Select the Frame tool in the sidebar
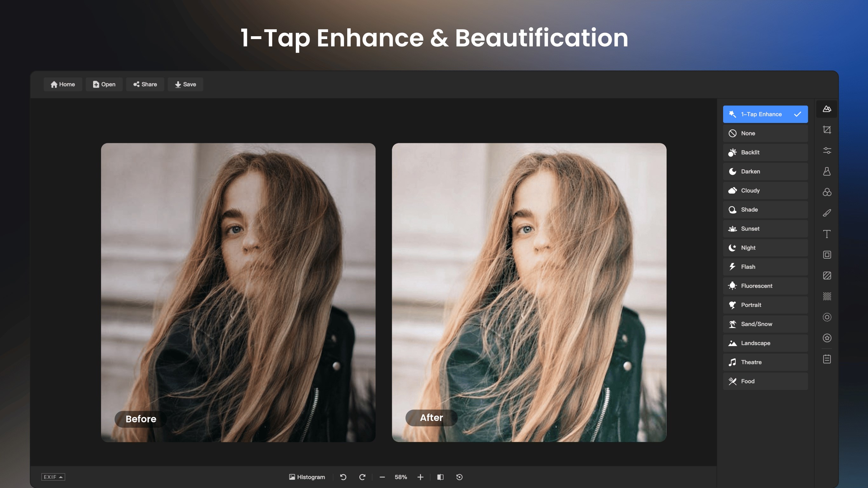Screen dimensions: 868x488 click(827, 254)
